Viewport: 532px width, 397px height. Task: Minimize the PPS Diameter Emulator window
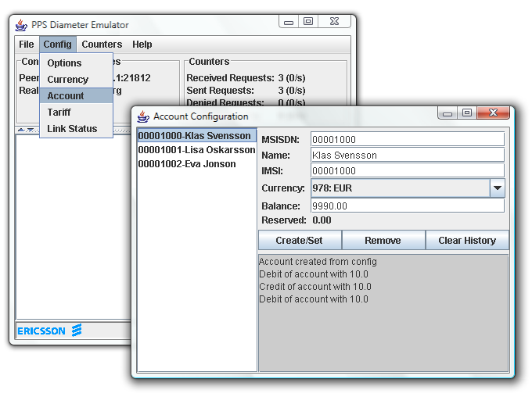[289, 22]
